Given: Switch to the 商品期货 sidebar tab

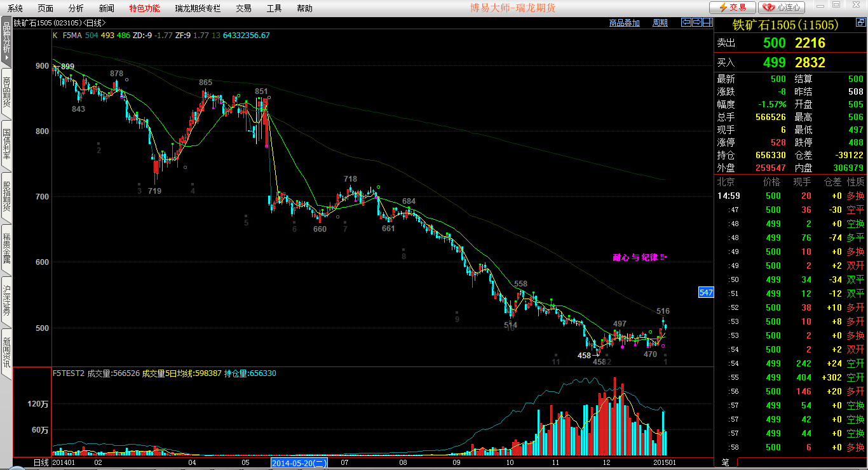Looking at the screenshot, I should [x=6, y=92].
